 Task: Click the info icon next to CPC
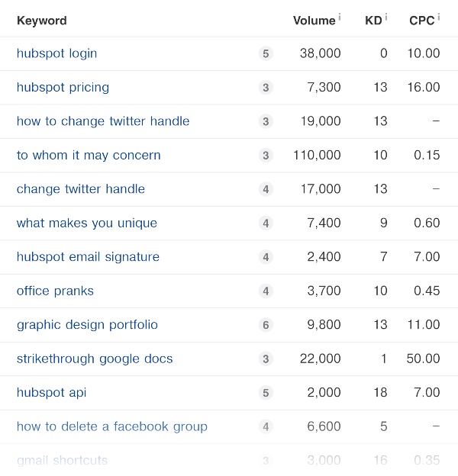439,17
